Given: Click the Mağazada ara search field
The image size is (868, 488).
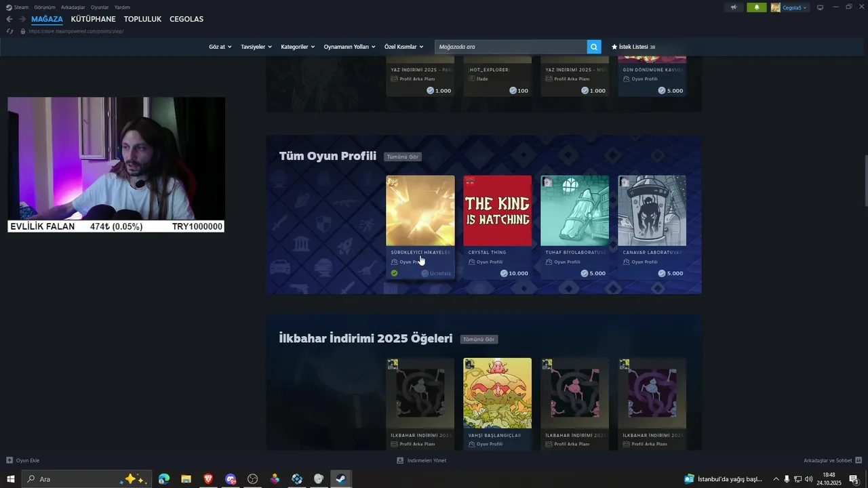Looking at the screenshot, I should tap(511, 47).
